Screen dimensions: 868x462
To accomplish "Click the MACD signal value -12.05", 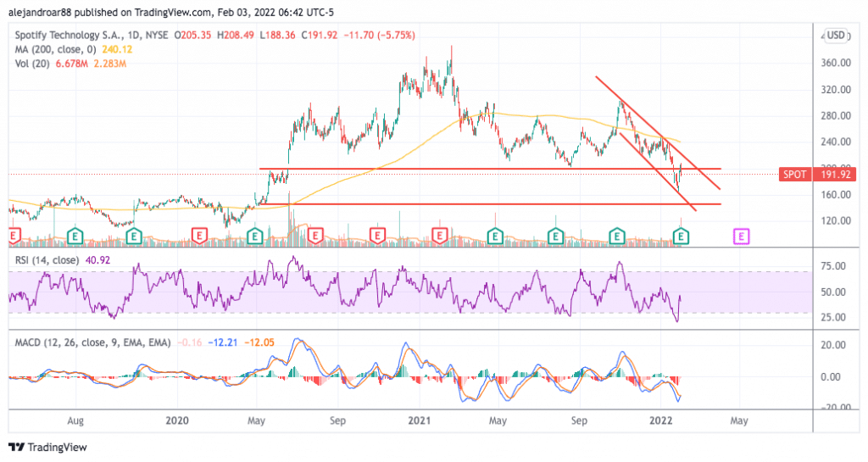I will (x=259, y=342).
